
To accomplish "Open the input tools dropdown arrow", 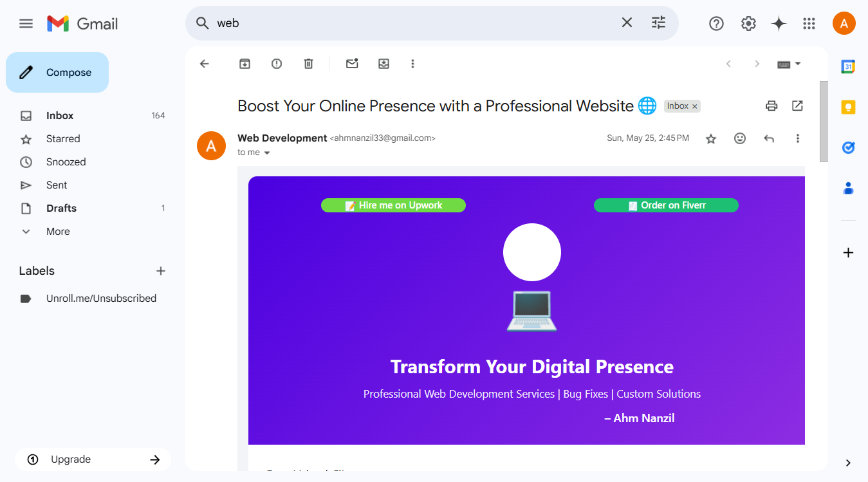I will [798, 64].
